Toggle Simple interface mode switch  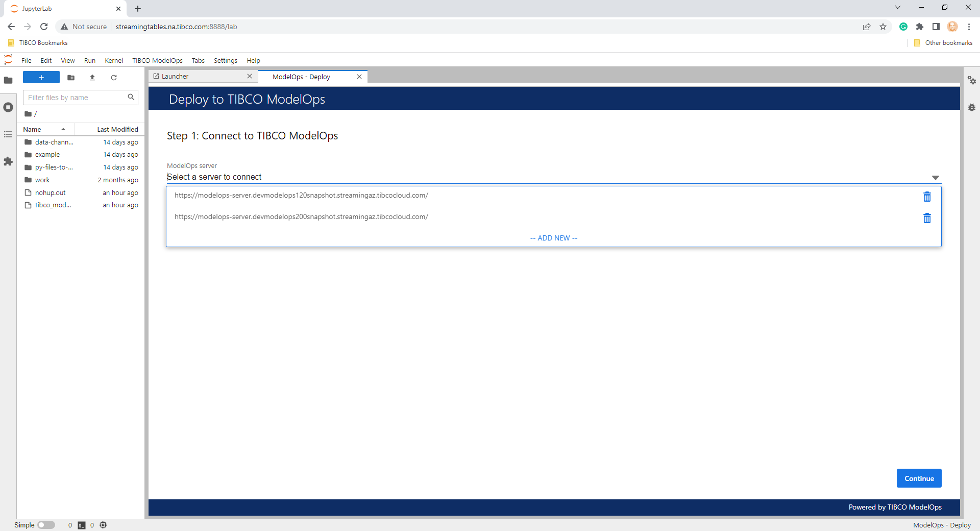[x=46, y=525]
